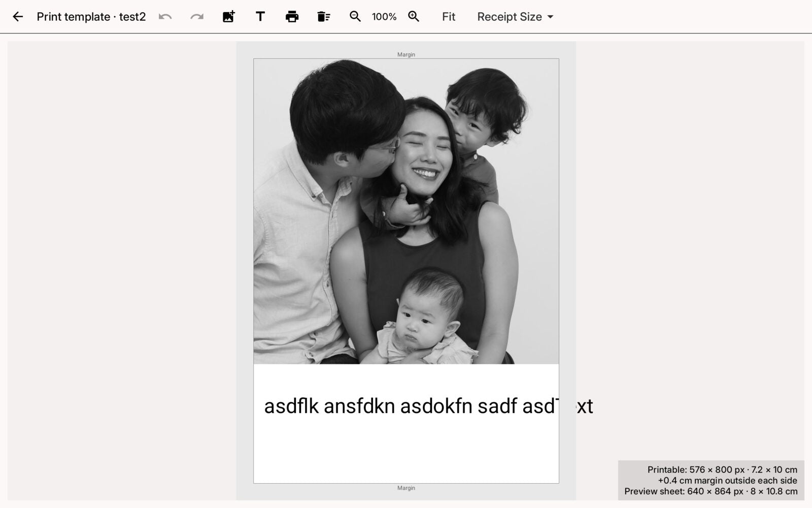Click the 'Print template · test2' title

pos(91,17)
